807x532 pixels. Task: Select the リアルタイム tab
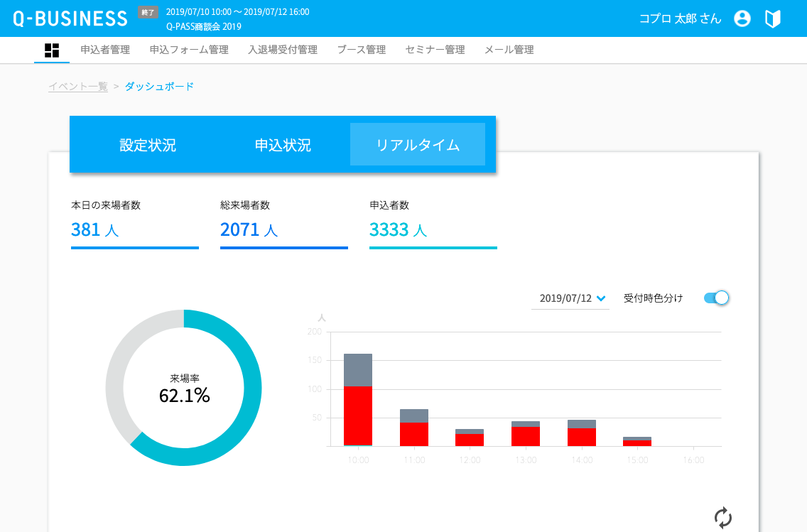tap(418, 145)
